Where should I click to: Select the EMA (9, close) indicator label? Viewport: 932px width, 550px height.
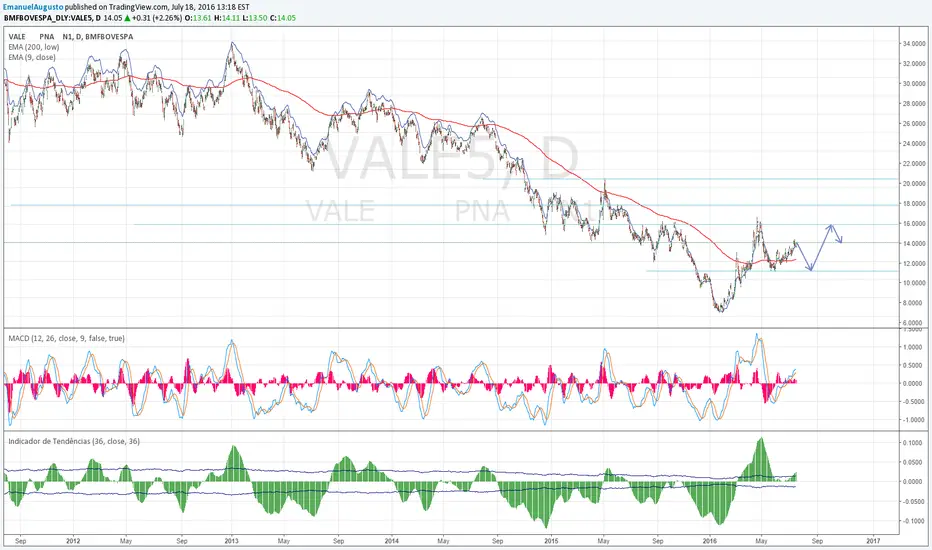point(32,57)
